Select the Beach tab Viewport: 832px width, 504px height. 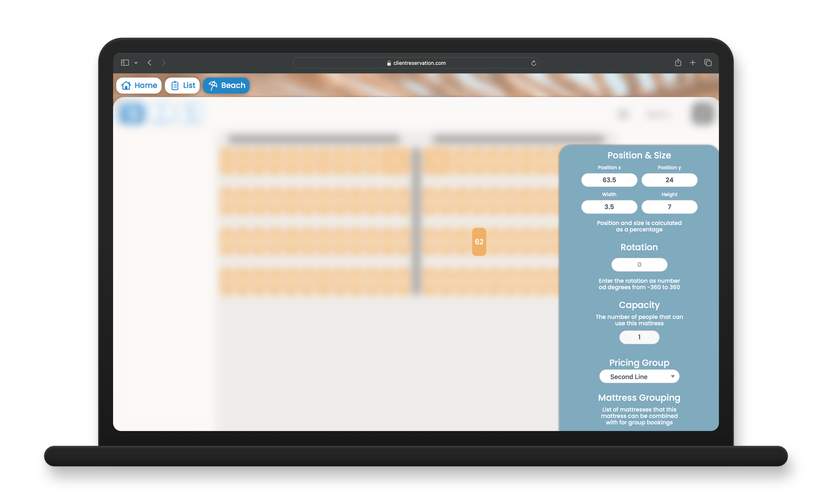pos(226,85)
